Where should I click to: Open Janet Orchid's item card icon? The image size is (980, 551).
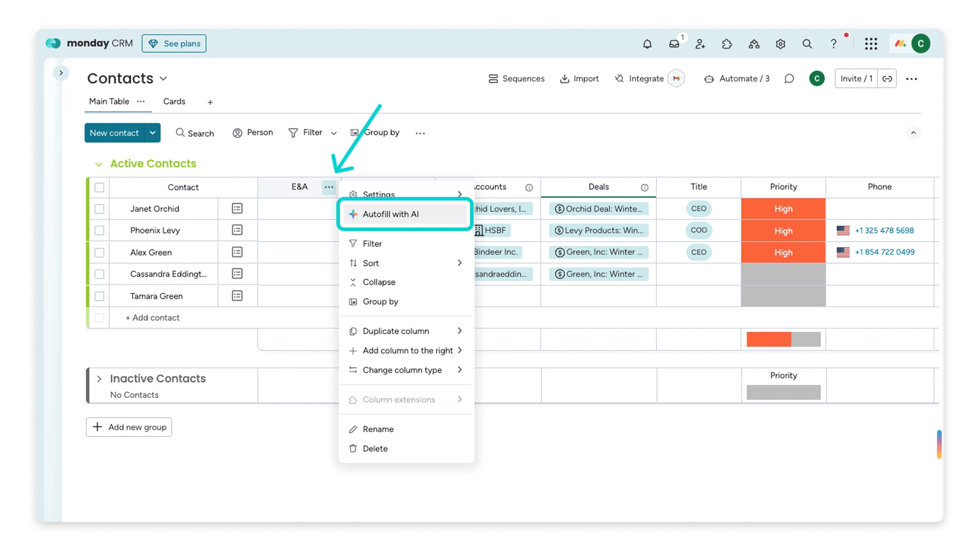[x=237, y=209]
